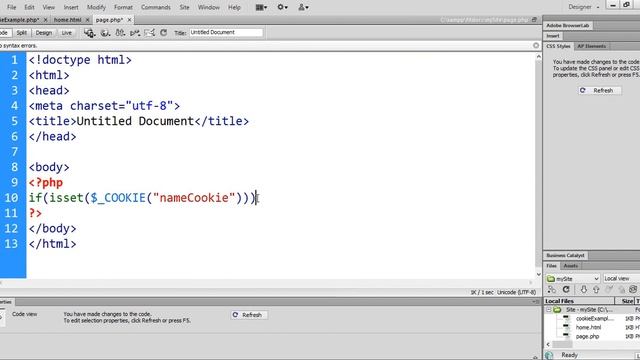
Task: Open the Format menu
Action: pyautogui.click(x=123, y=7)
